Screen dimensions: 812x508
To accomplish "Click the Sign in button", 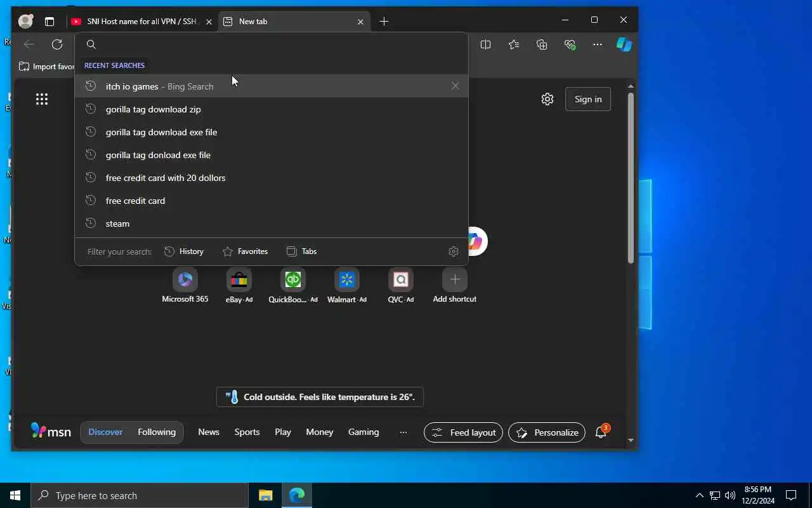I will point(588,99).
